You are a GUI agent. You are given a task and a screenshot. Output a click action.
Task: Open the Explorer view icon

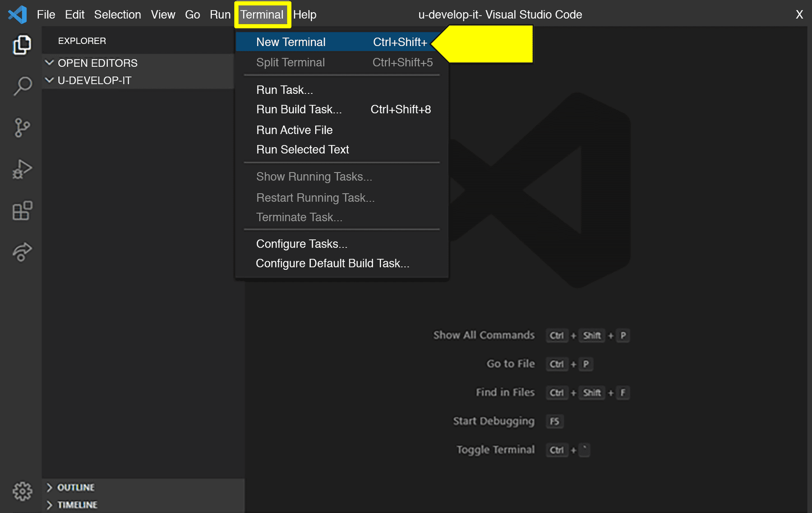pos(22,45)
